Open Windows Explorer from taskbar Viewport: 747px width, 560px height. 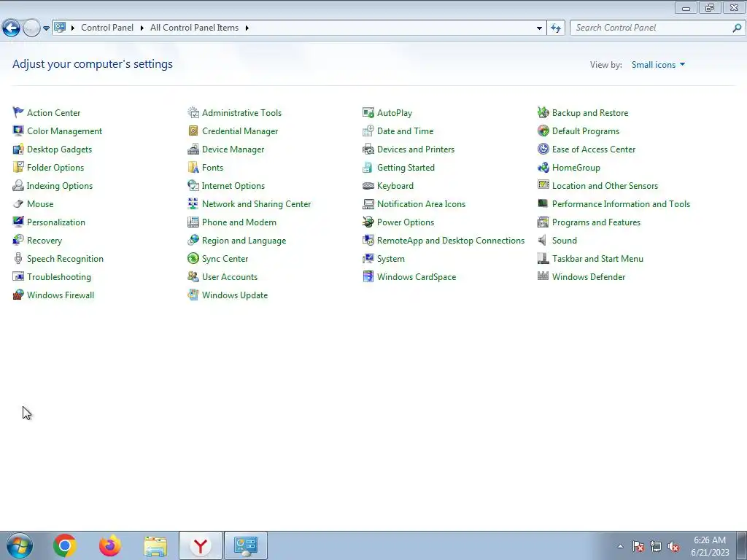(x=155, y=546)
